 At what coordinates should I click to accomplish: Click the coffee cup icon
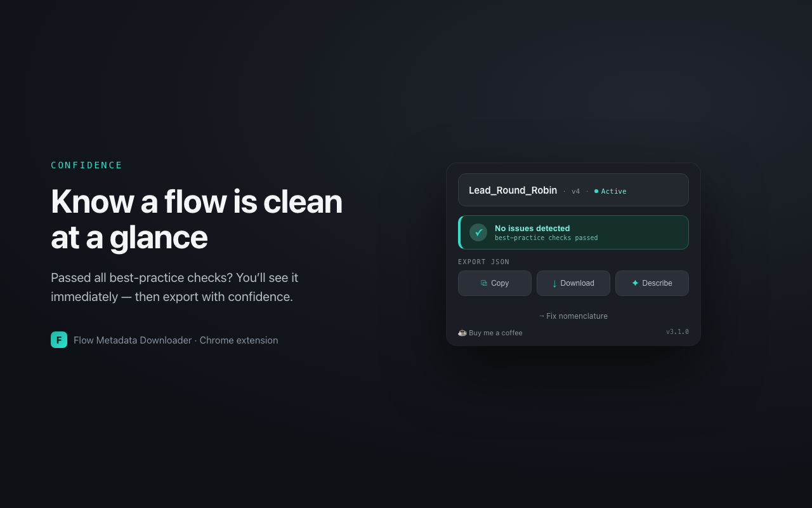[462, 333]
